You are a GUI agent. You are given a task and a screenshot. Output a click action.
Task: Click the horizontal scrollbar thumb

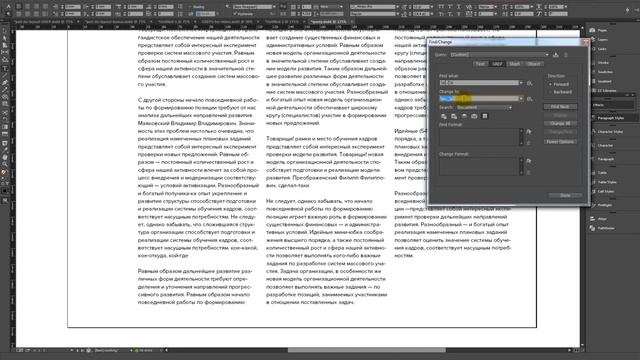(x=366, y=350)
